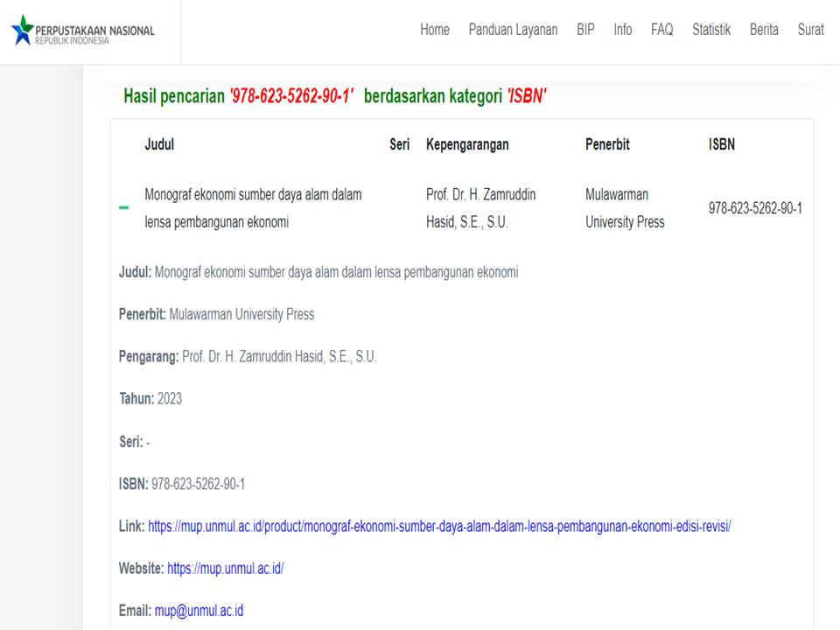Click the 'Pengarang:' detail line
Image resolution: width=840 pixels, height=630 pixels.
[x=248, y=356]
